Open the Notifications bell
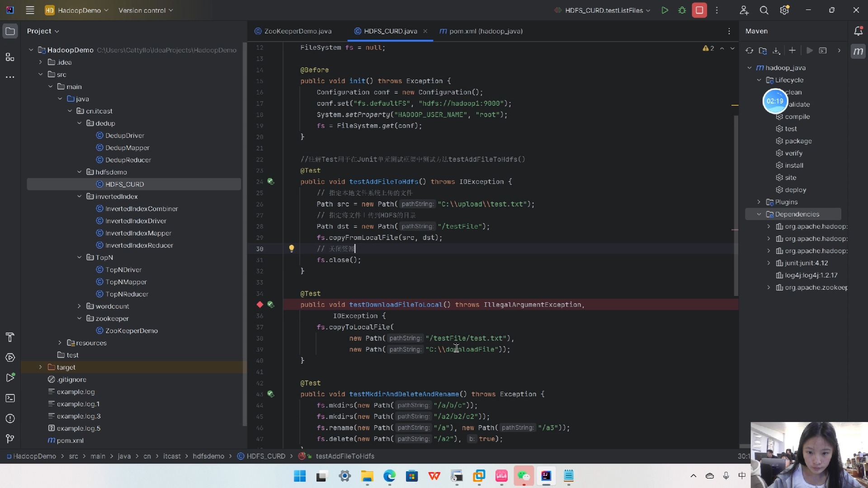Screen dimensions: 868x488 pos(858,31)
